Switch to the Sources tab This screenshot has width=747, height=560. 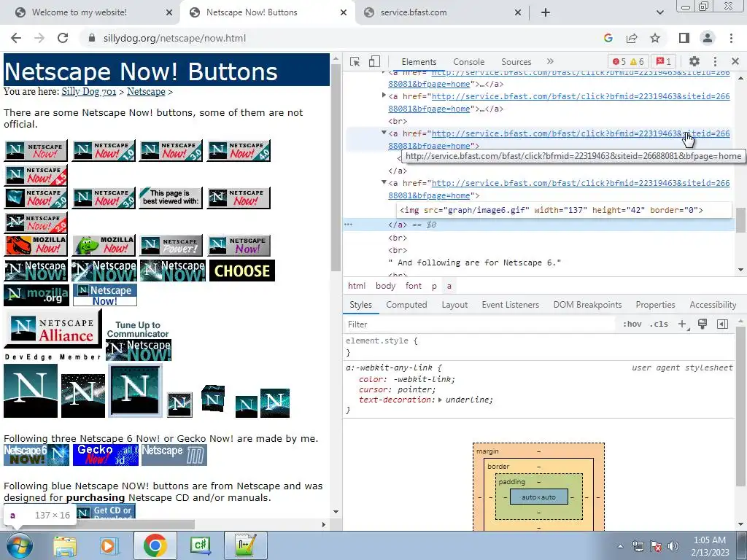click(516, 62)
